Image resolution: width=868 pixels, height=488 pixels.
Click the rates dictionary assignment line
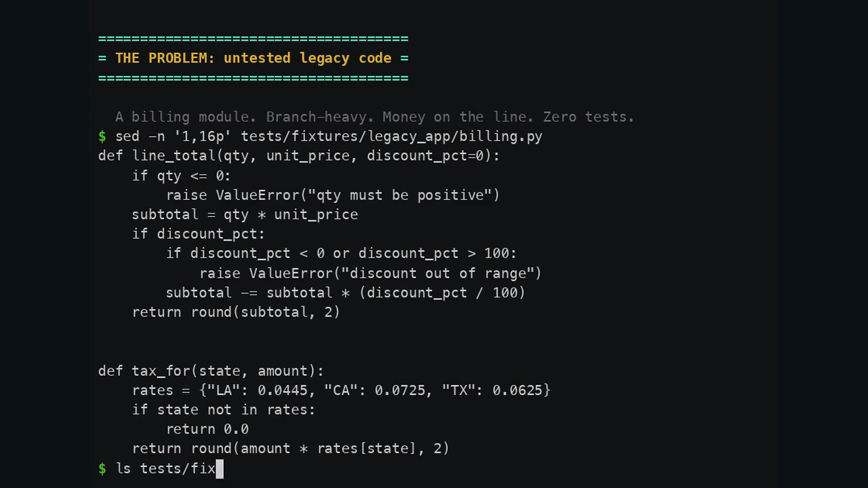pos(341,390)
